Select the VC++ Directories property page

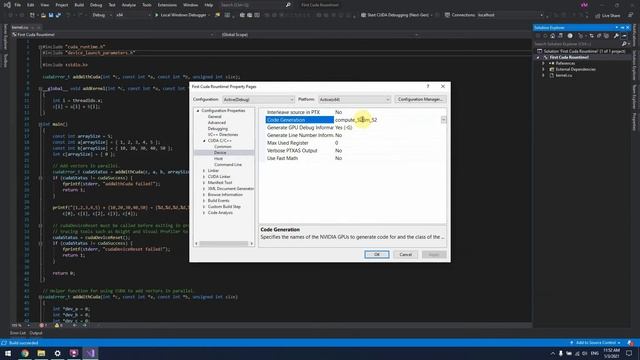[223, 134]
